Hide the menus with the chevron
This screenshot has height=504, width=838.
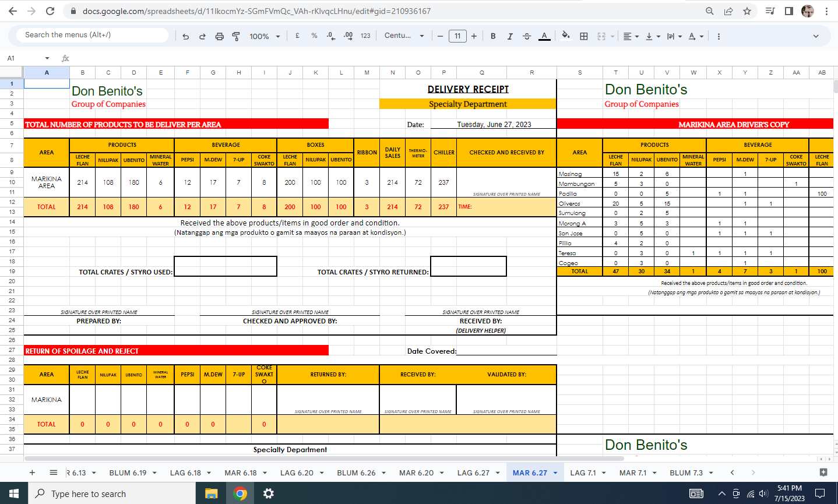(x=816, y=36)
